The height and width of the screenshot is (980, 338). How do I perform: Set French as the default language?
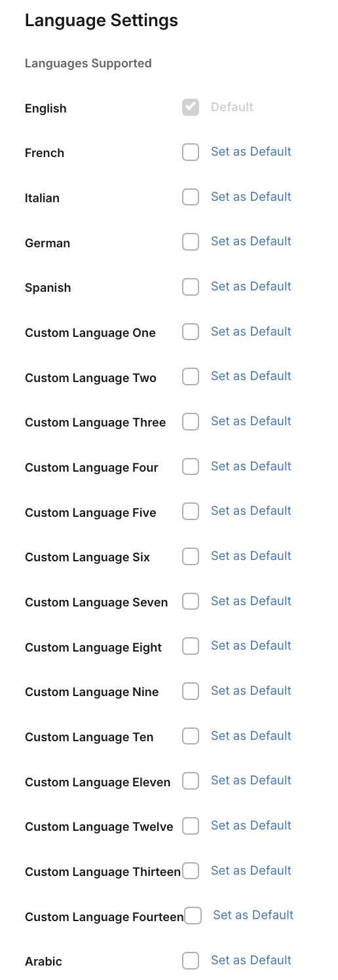point(251,152)
